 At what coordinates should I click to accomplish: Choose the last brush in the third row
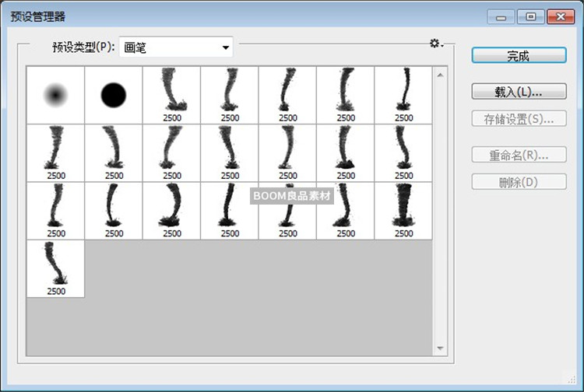(403, 211)
